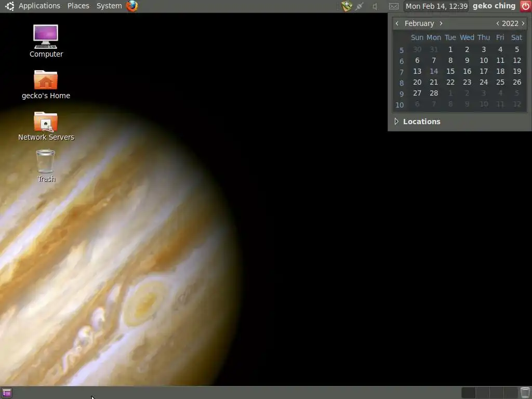
Task: Select day 17 in the calendar
Action: pos(484,71)
